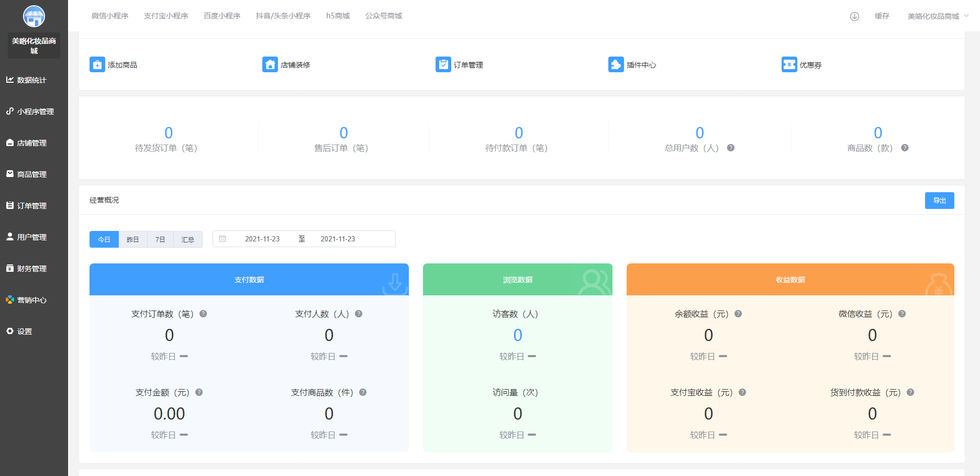Viewport: 980px width, 476px height.
Task: Switch to 支付宝小程序 tab
Action: pos(166,16)
